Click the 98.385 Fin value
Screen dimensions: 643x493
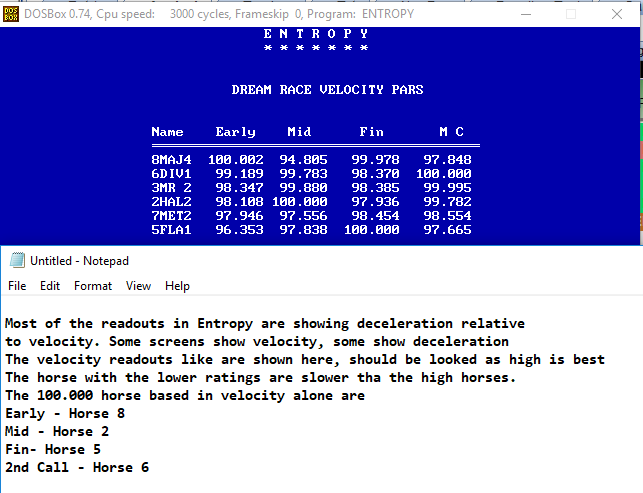pos(375,187)
